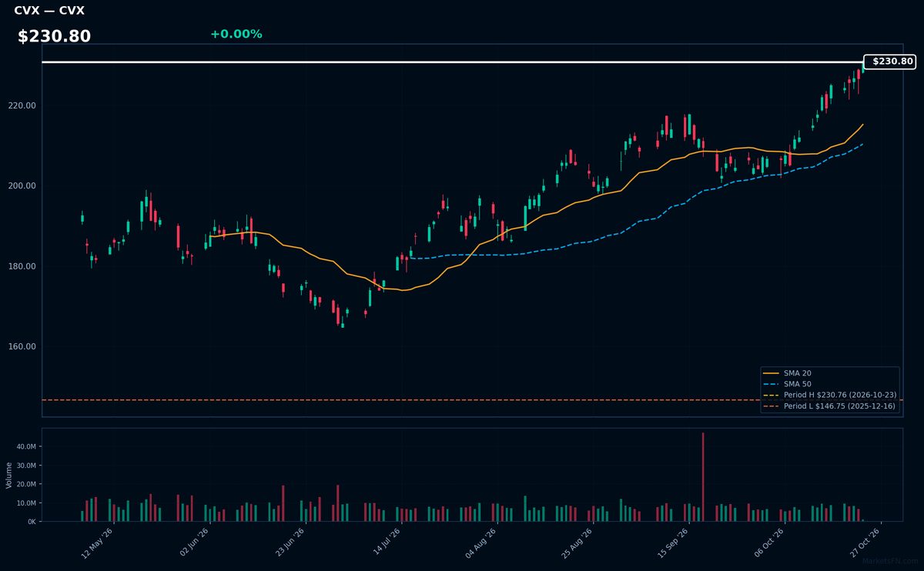Click the 06 Oct '26 date label
The height and width of the screenshot is (571, 924).
tap(771, 542)
